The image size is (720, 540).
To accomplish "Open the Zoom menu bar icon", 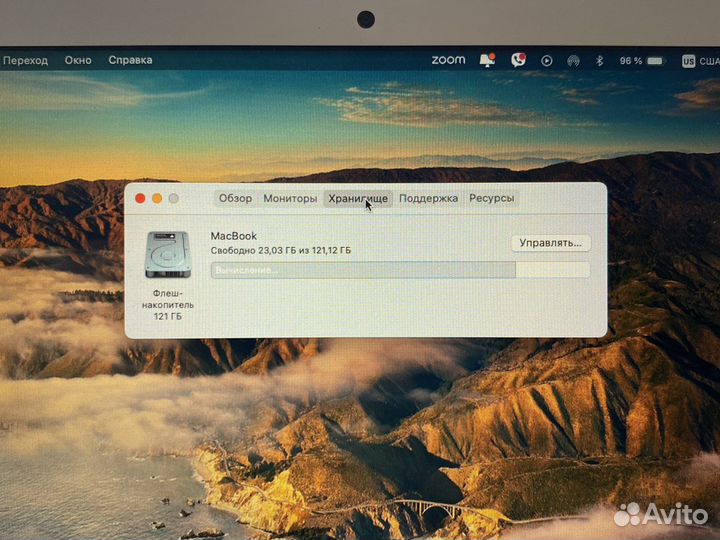I will pos(448,60).
